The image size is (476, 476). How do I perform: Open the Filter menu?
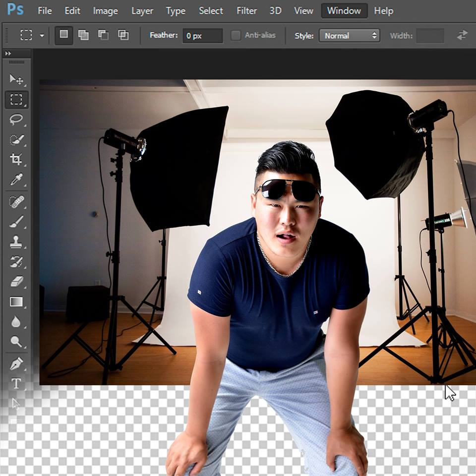(246, 10)
